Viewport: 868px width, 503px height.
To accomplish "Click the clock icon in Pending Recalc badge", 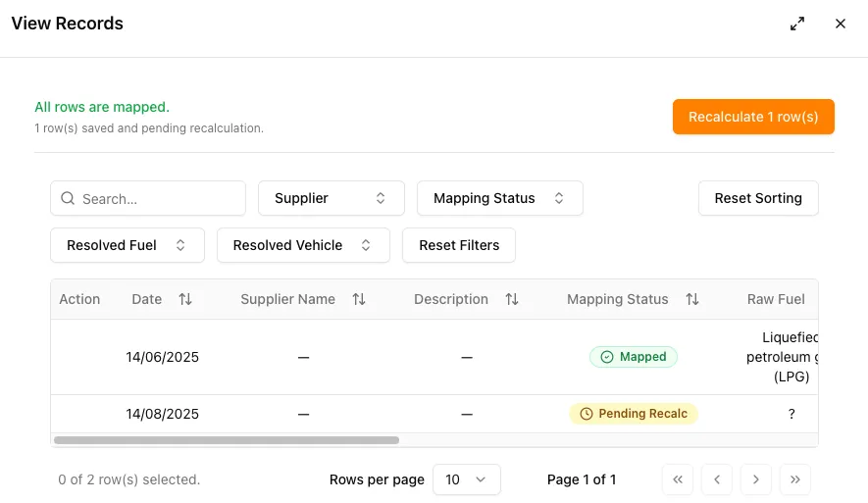I will [587, 414].
